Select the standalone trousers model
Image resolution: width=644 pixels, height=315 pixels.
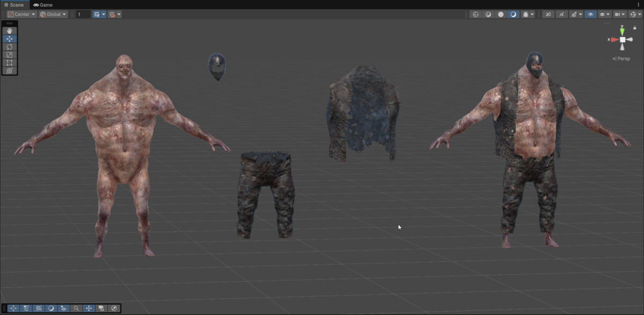point(266,194)
